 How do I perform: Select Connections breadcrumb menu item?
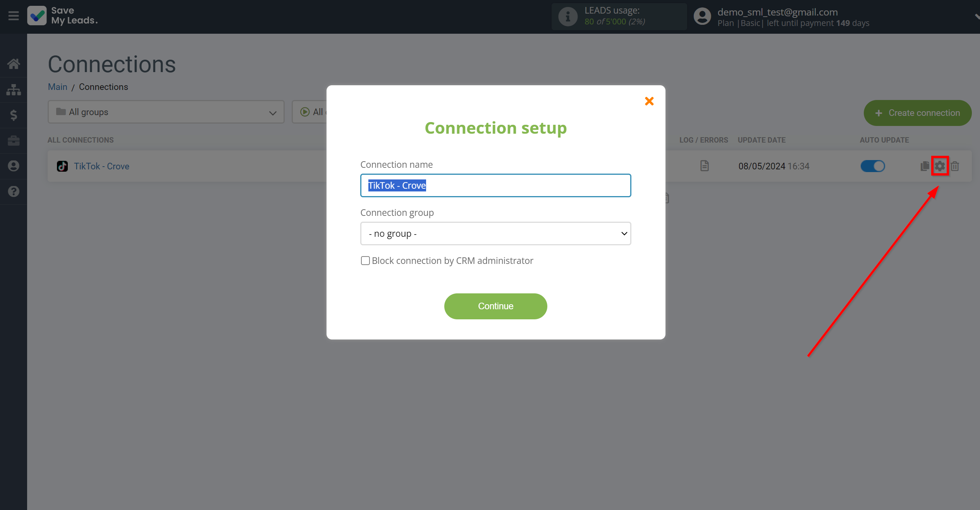(103, 87)
